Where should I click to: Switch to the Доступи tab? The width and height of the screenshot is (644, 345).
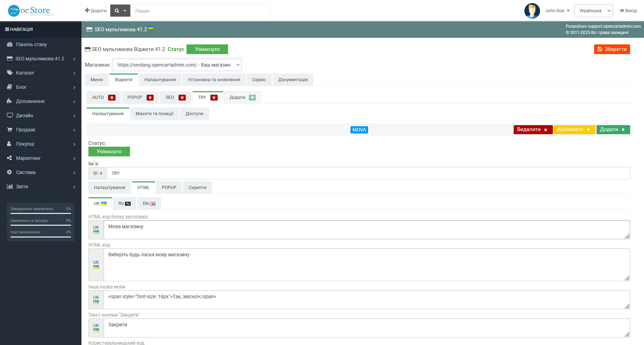[x=194, y=114]
